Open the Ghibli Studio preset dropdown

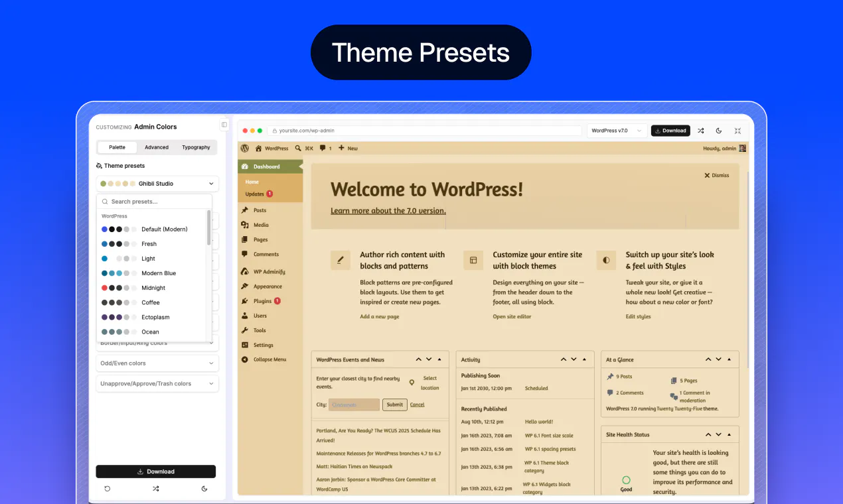point(157,184)
